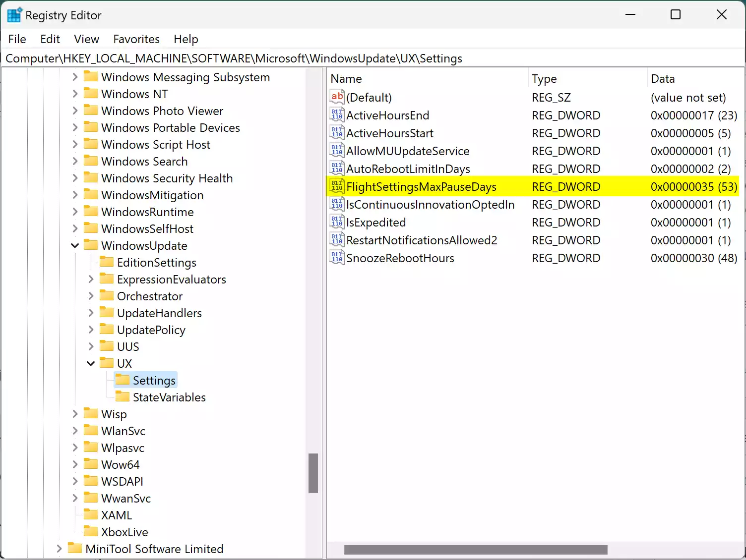Screen dimensions: 746x560
Task: Click the MiniTool Software Limited folder icon
Action: (x=75, y=548)
